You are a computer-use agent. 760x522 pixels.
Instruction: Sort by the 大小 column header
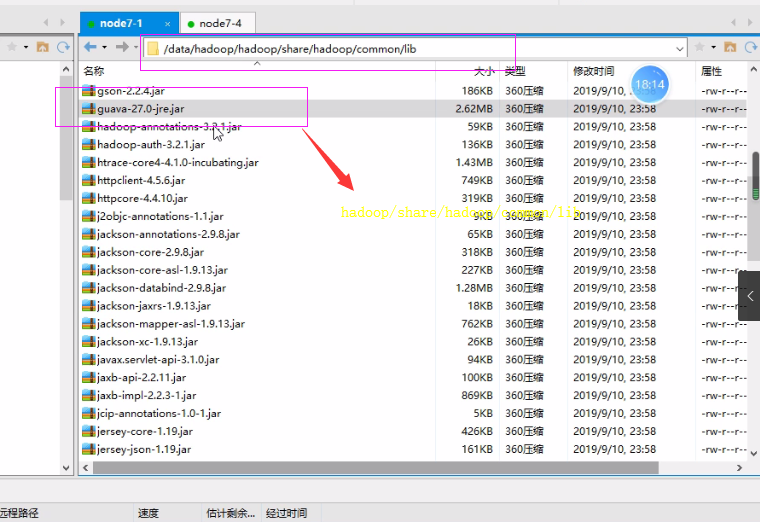pos(483,72)
